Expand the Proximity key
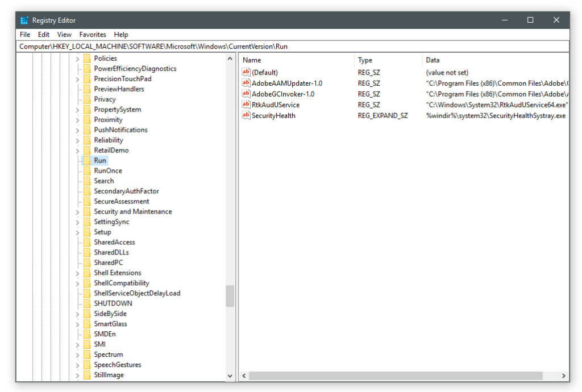 [x=77, y=120]
